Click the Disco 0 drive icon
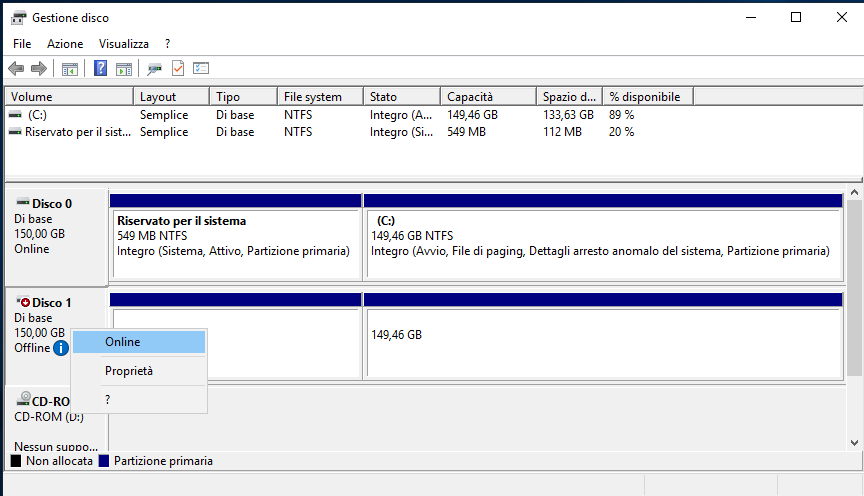The height and width of the screenshot is (496, 864). click(x=23, y=202)
